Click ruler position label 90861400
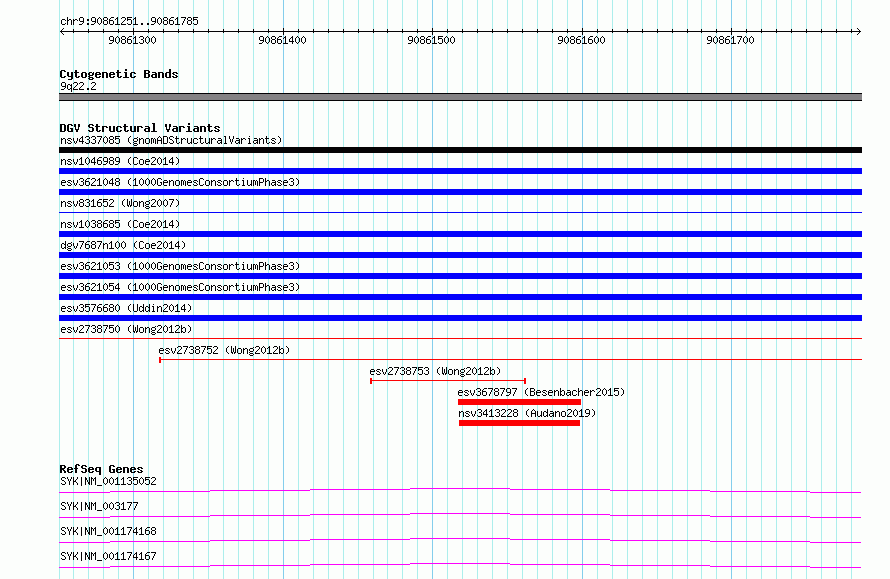 click(282, 40)
